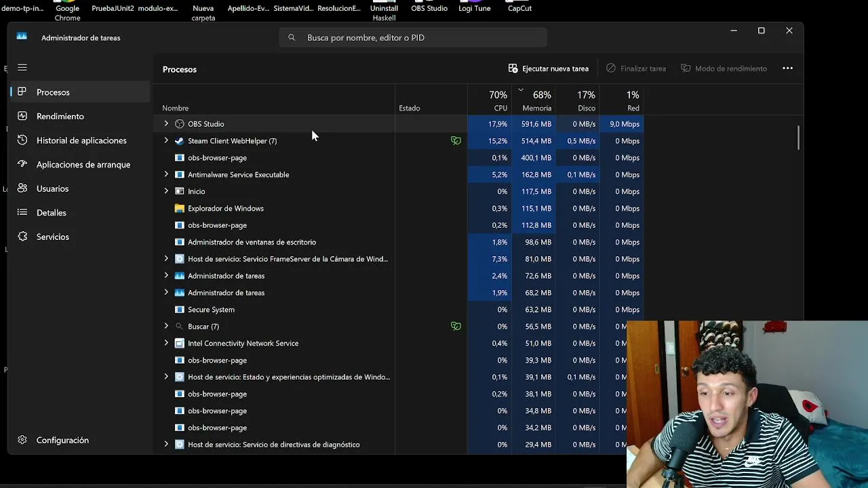Expand Steam Client WebHelper (7) group
The image size is (868, 488).
(x=166, y=141)
